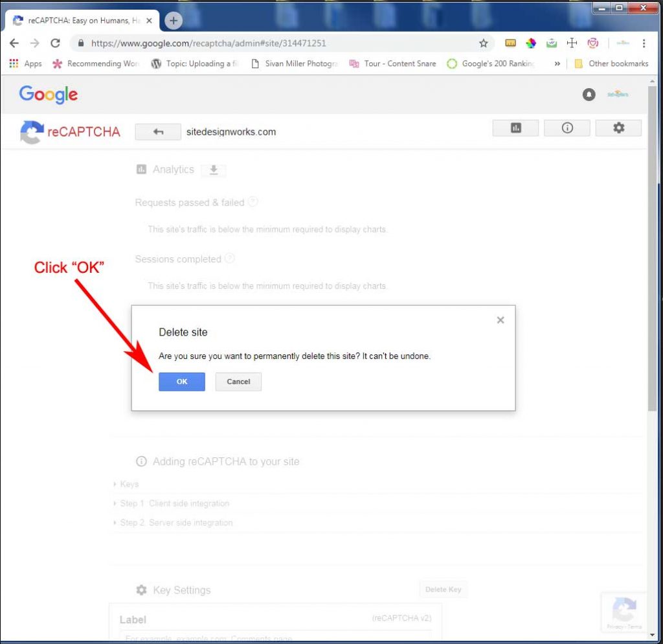Open Chrome's three-dot menu

point(644,43)
